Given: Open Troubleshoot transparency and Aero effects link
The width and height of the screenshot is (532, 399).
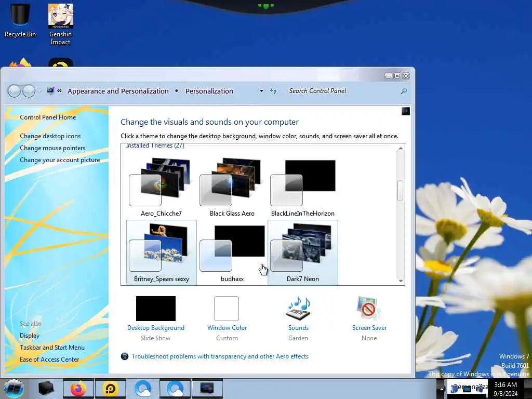Looking at the screenshot, I should coord(220,356).
